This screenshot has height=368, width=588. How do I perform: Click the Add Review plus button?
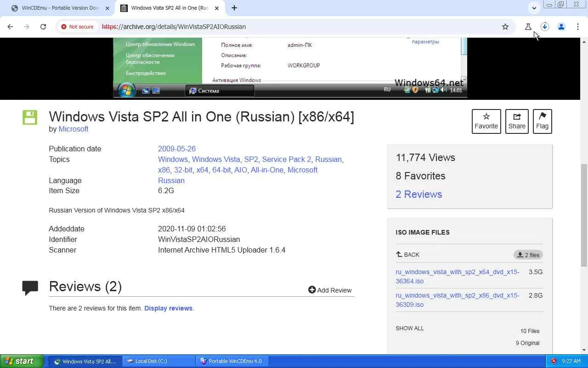pos(330,290)
